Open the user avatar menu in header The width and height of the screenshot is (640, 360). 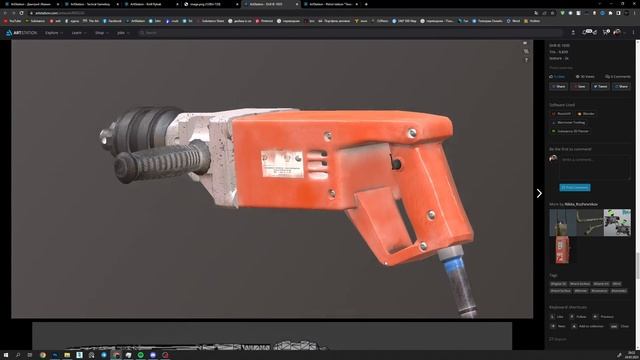(618, 32)
